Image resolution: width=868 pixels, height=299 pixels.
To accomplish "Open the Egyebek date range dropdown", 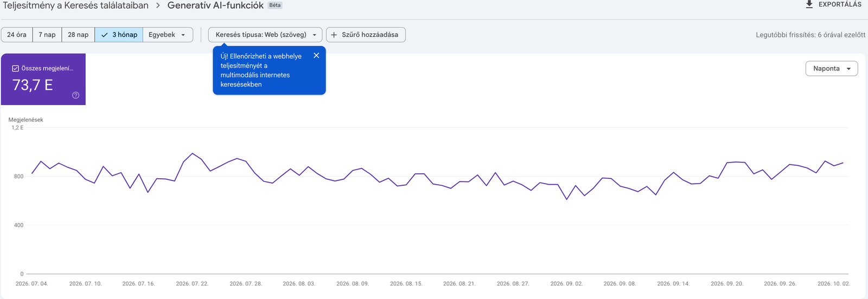I will (168, 35).
